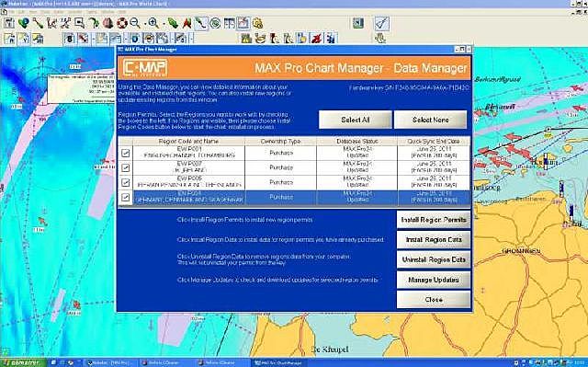Screen dimensions: 588x367
Task: Switch to MAX Pro Chart Manager taskbar item
Action: (278, 363)
